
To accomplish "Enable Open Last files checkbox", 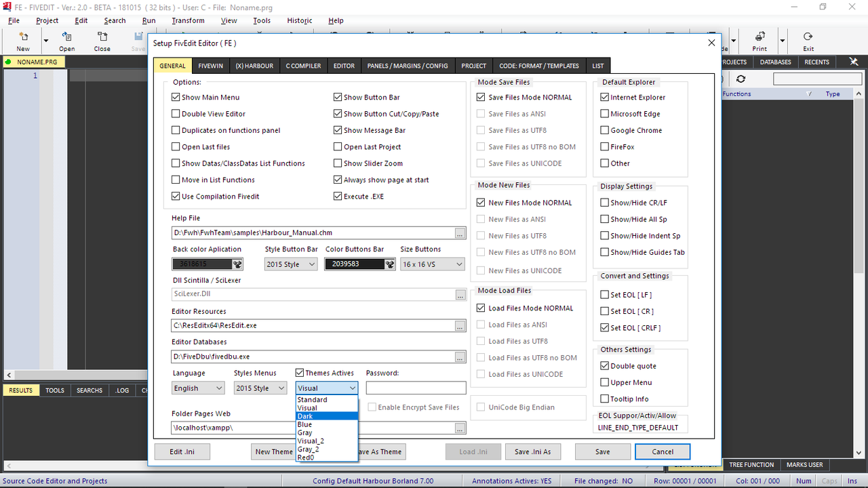I will point(176,147).
